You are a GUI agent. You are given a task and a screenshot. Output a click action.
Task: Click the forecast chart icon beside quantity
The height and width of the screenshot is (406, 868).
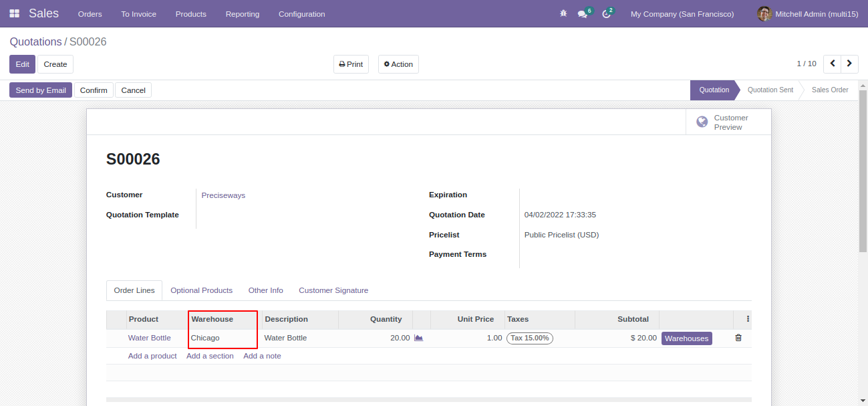[x=419, y=338]
